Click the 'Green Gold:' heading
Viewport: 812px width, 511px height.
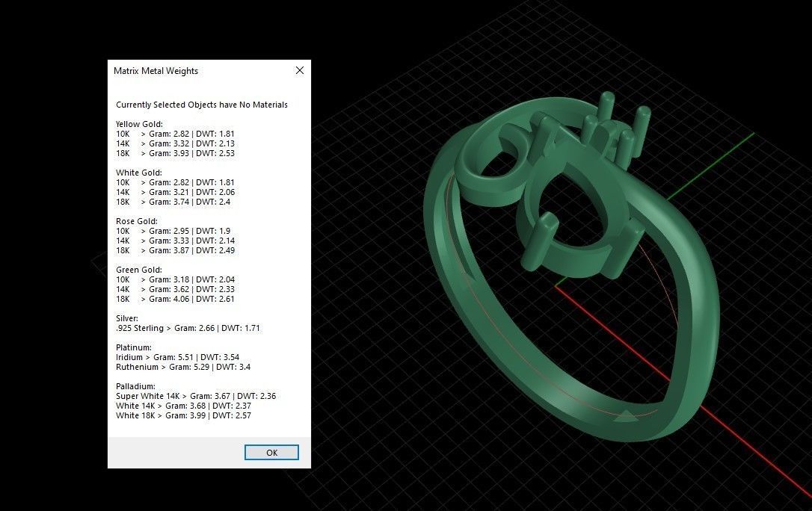click(139, 270)
